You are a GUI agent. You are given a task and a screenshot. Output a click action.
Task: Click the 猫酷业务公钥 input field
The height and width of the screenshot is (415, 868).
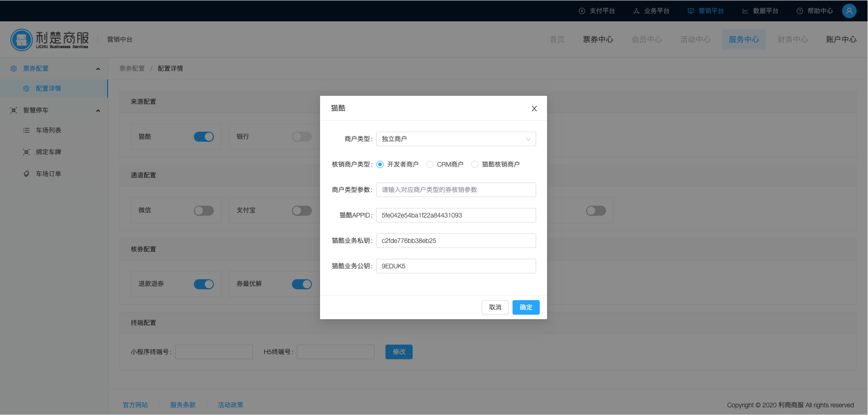click(456, 266)
